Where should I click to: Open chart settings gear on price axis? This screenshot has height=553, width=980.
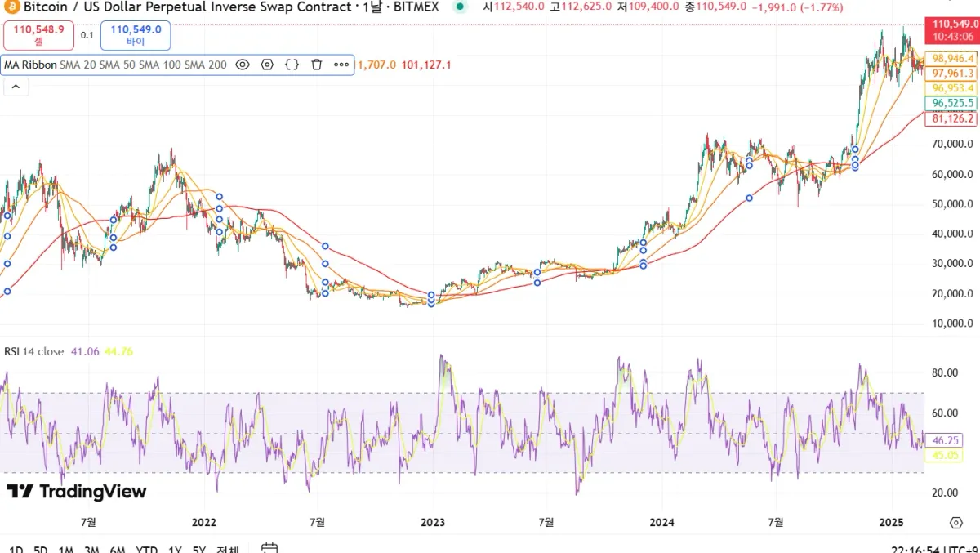click(x=955, y=522)
